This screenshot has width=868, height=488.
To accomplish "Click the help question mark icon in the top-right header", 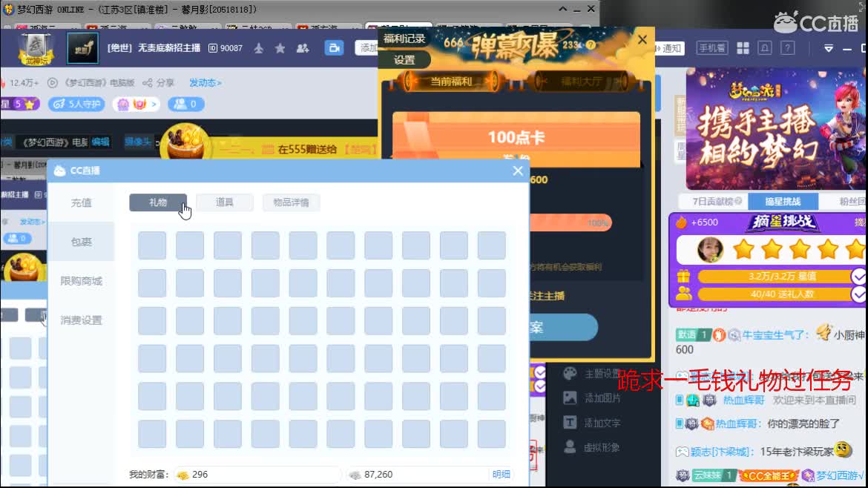I will point(788,48).
